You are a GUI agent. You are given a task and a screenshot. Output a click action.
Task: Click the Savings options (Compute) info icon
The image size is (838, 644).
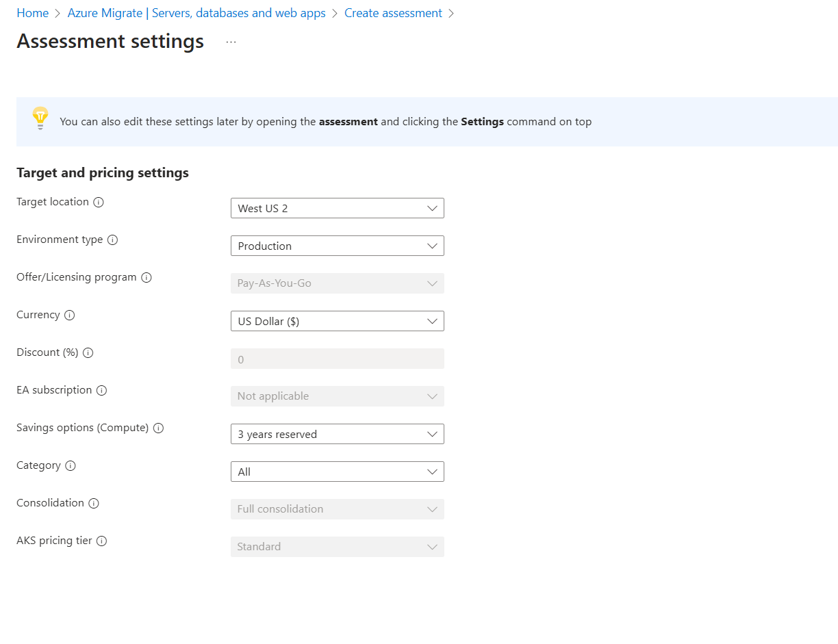[x=158, y=428]
